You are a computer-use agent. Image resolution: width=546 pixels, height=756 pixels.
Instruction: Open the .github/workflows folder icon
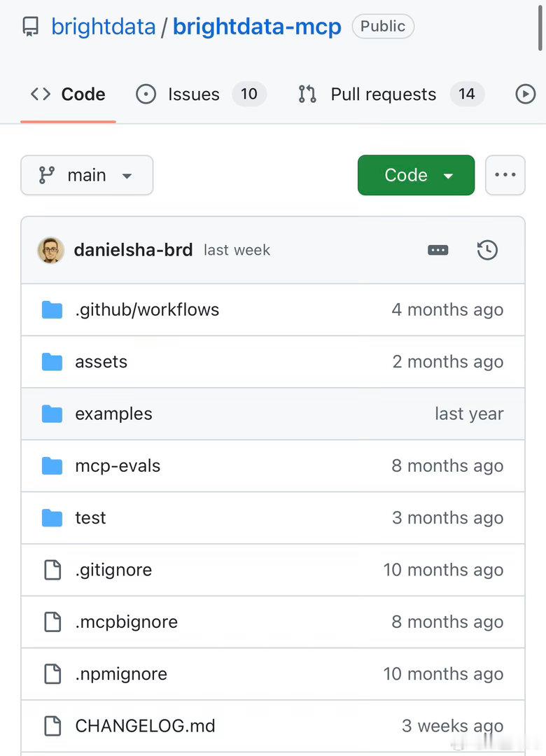point(52,310)
